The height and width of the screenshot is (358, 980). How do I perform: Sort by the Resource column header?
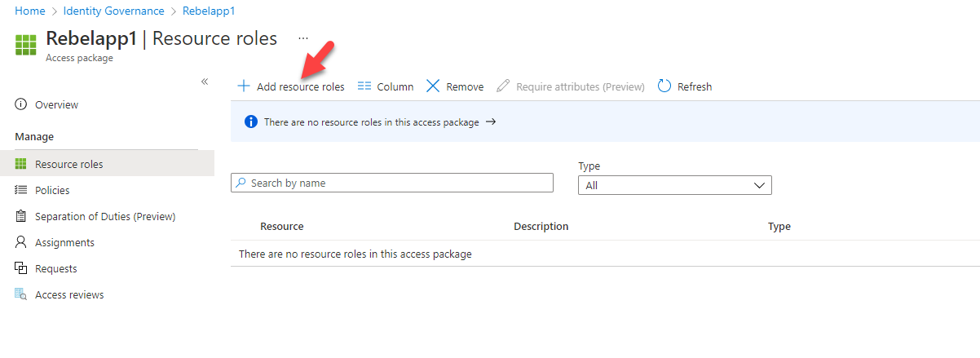click(282, 227)
